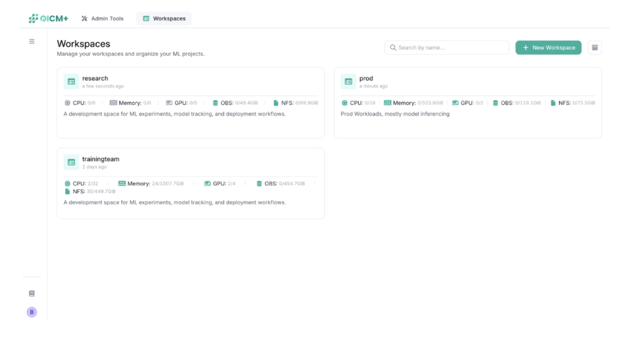Switch to the Admin Tools tab
Screen dimensions: 644x339
pyautogui.click(x=102, y=19)
